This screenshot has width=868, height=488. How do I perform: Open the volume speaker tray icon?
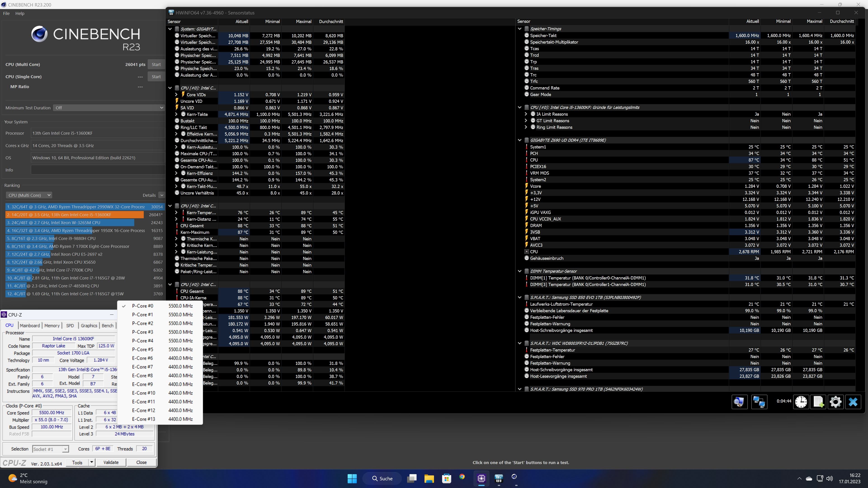click(830, 479)
